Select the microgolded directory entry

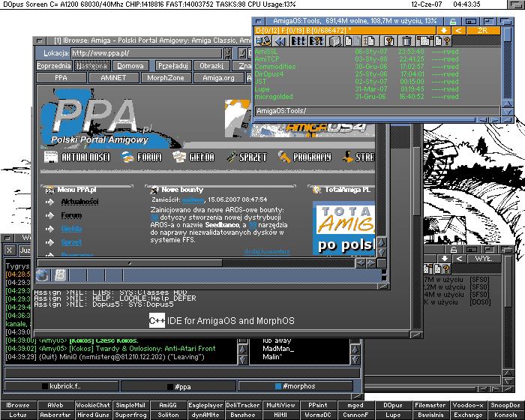[274, 97]
